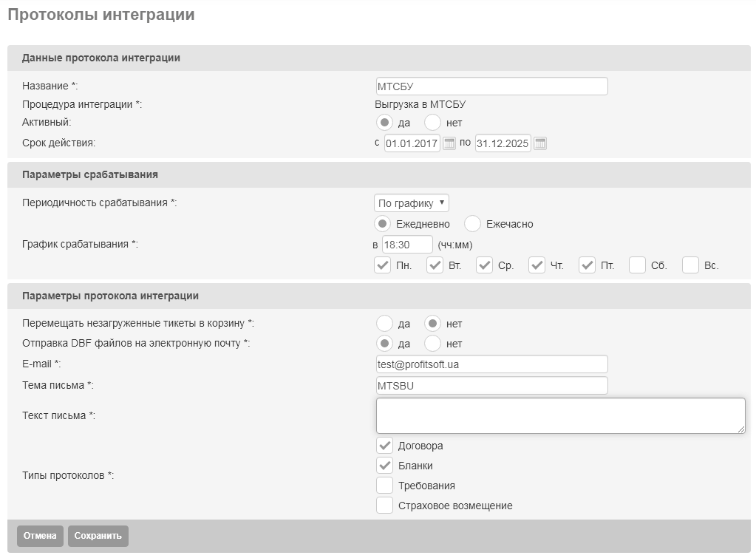The image size is (756, 558).
Task: Choose the Ежедневно schedule option
Action: [382, 224]
